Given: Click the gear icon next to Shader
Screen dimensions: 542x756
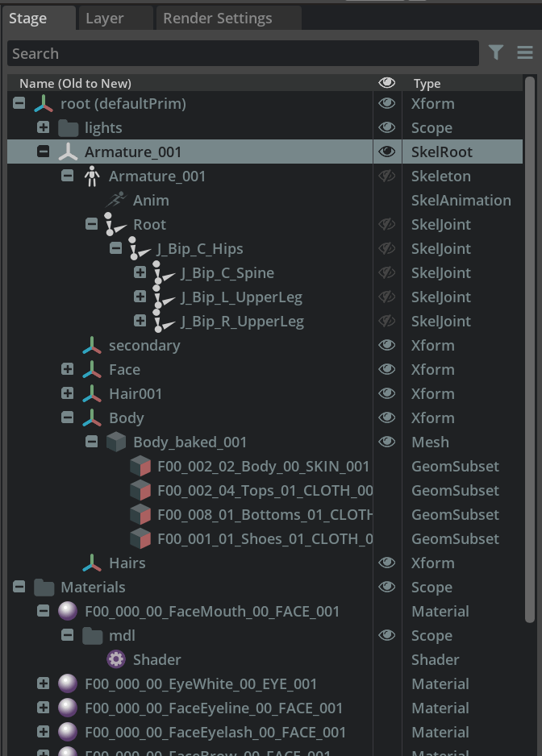Looking at the screenshot, I should click(x=116, y=660).
